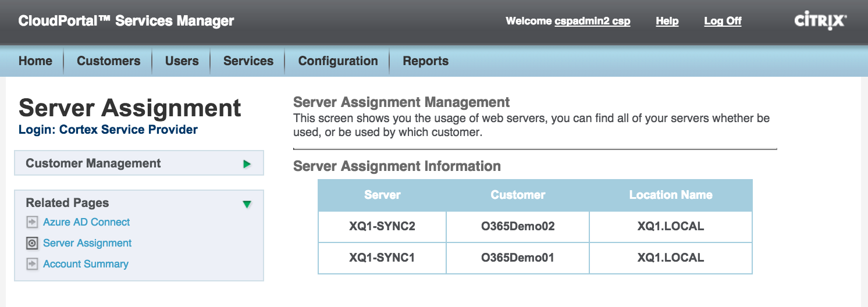Click the arrow icon beside Azure AD Connect
Viewport: 868px width, 307px height.
point(32,222)
